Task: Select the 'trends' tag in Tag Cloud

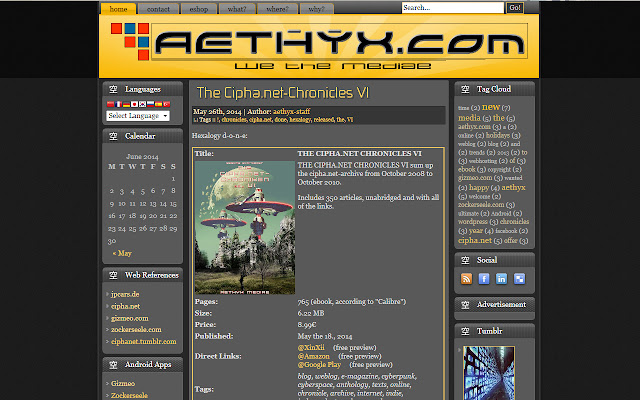Action: (477, 153)
